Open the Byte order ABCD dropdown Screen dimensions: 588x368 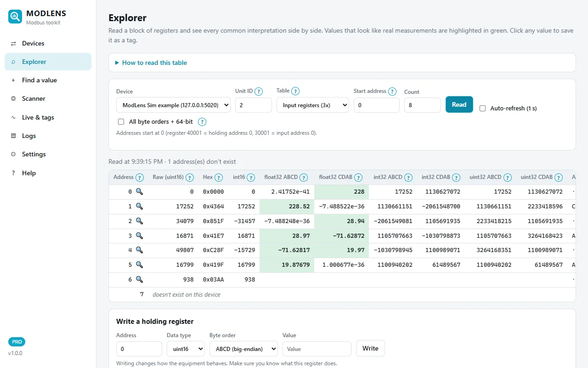(x=243, y=349)
